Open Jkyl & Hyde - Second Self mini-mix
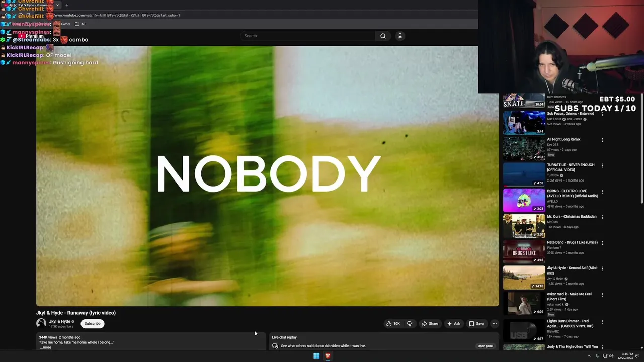 pos(572,270)
